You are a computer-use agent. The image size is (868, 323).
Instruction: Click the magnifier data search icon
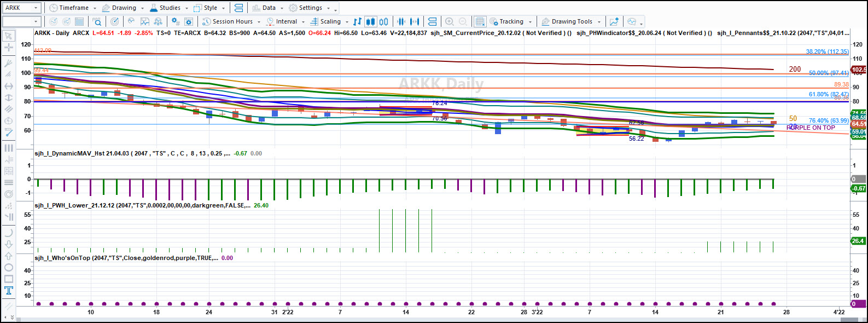[97, 22]
